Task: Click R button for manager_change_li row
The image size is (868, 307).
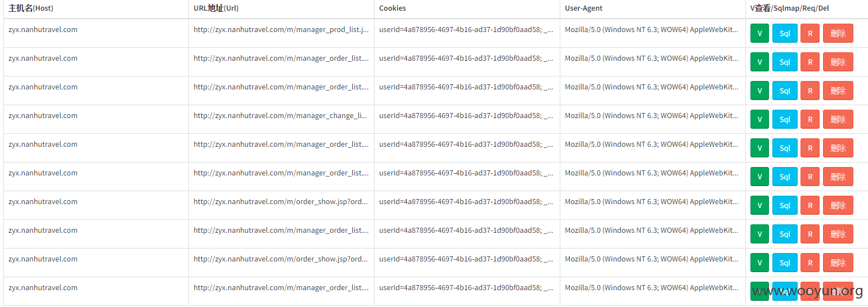Action: tap(810, 119)
